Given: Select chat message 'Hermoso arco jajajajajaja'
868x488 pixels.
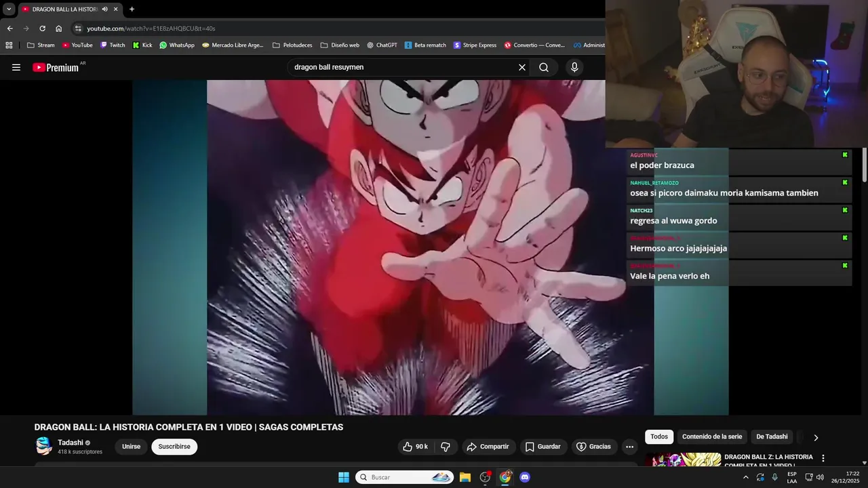Looking at the screenshot, I should (x=678, y=249).
